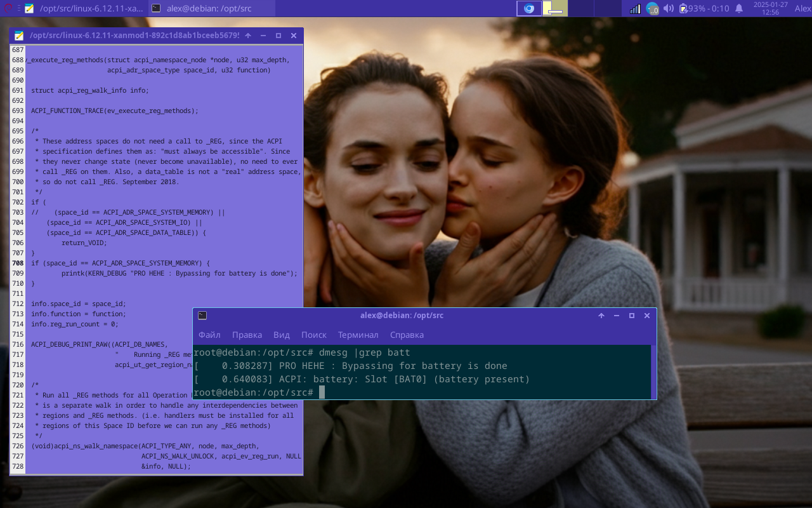The image size is (812, 508).
Task: Roll up the terminal window with the up arrow
Action: tap(601, 316)
